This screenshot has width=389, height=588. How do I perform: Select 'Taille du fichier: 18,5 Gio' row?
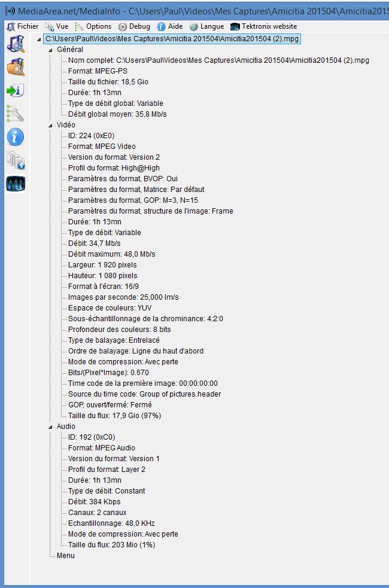click(x=108, y=82)
